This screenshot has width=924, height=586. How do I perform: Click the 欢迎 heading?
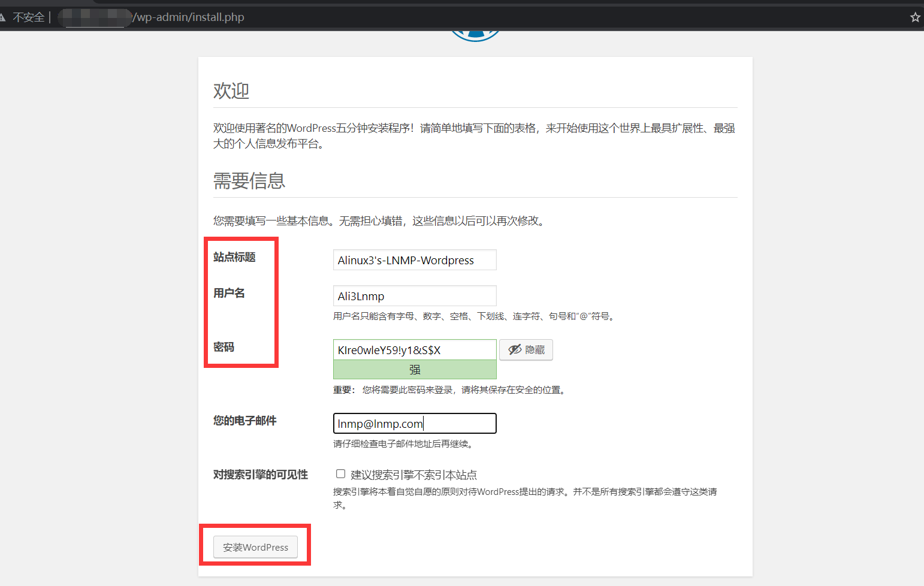point(231,91)
